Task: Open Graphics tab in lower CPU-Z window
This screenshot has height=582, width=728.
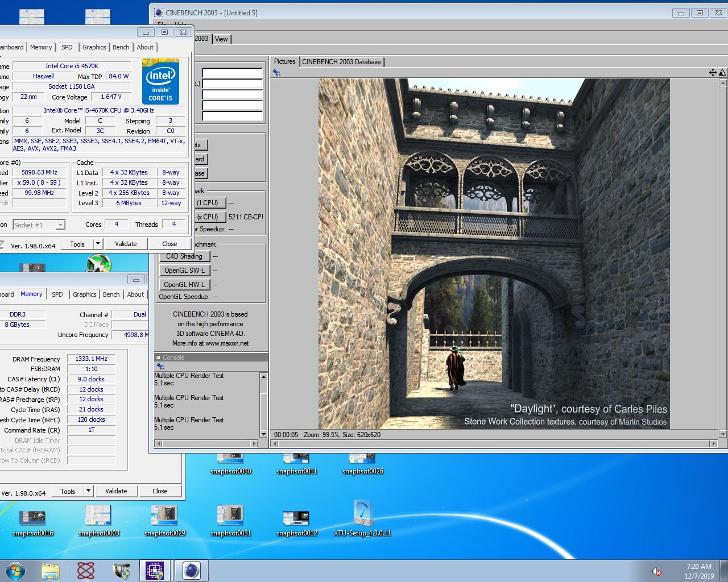Action: tap(85, 294)
